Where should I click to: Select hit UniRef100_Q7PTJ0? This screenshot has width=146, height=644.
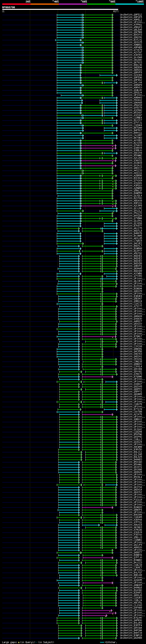pos(131,557)
